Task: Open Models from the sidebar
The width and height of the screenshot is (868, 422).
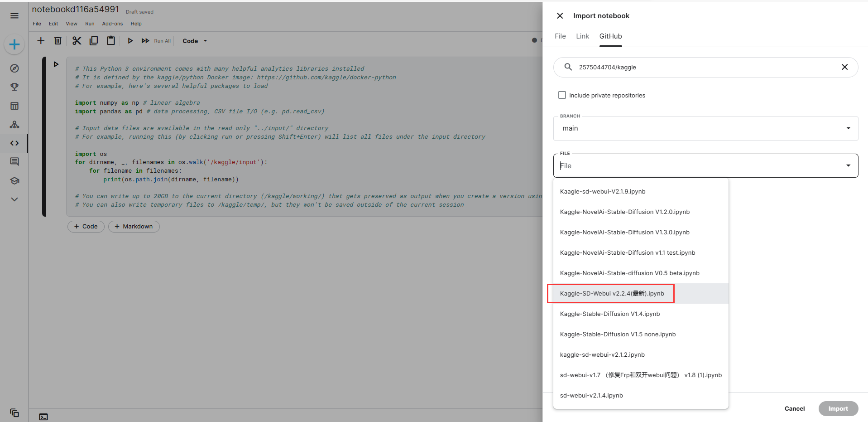Action: coord(14,125)
